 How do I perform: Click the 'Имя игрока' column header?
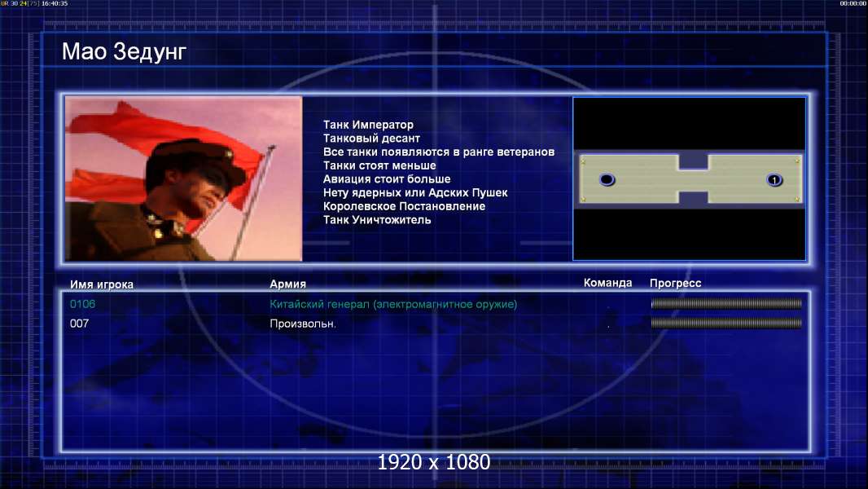click(x=102, y=284)
